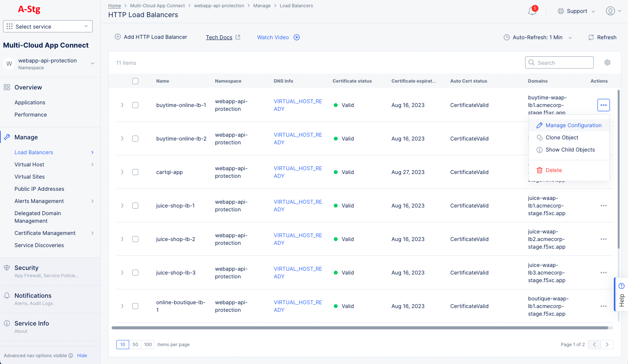This screenshot has width=628, height=364.
Task: Click Add HTTP Load Balancer
Action: point(151,37)
